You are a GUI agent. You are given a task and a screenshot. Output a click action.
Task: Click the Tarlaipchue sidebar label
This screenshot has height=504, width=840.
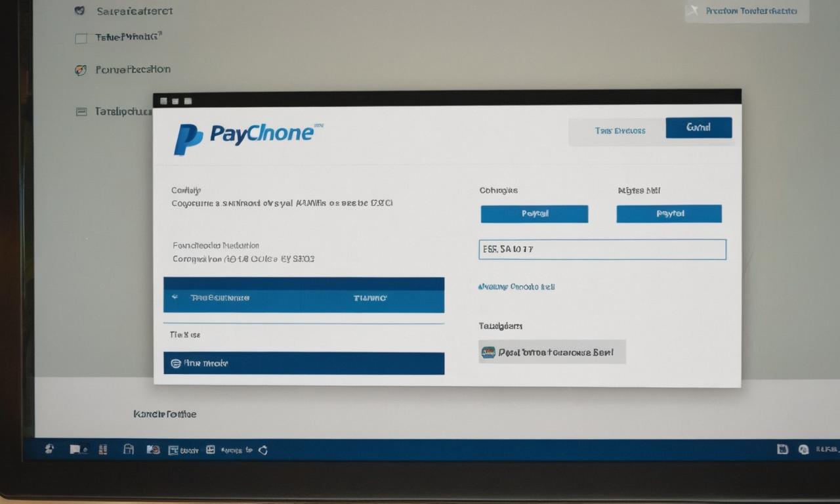123,112
